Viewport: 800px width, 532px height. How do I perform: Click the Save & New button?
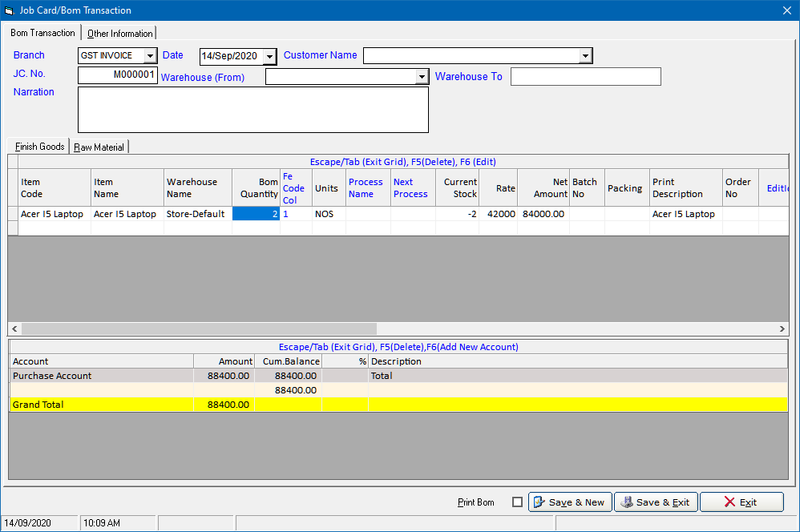(570, 502)
